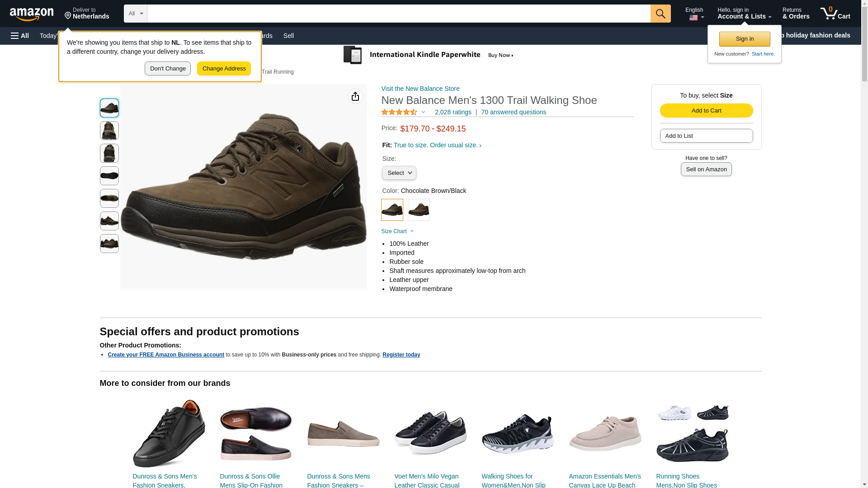This screenshot has width=868, height=488.
Task: Click the US flag language icon
Action: tap(693, 18)
